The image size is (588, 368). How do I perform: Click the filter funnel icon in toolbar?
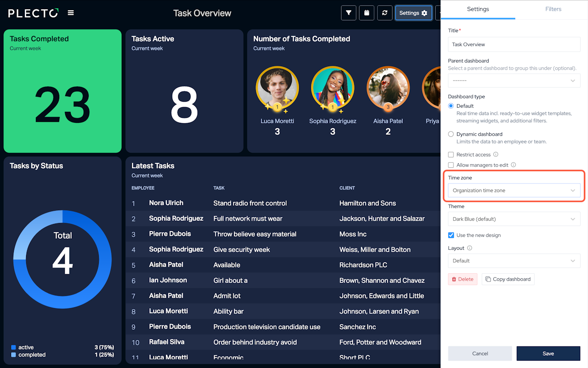tap(349, 13)
